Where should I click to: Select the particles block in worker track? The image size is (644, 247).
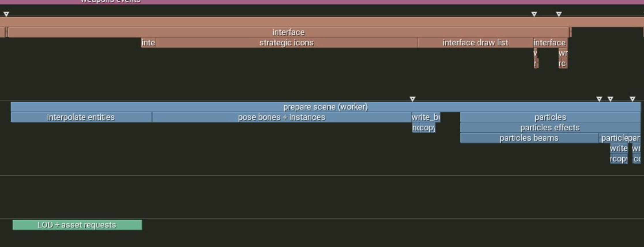pyautogui.click(x=550, y=117)
